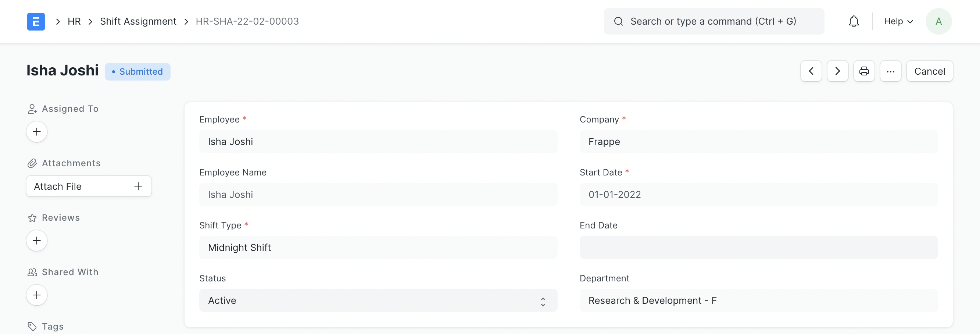Expand the Help dropdown
The height and width of the screenshot is (334, 980).
tap(898, 21)
